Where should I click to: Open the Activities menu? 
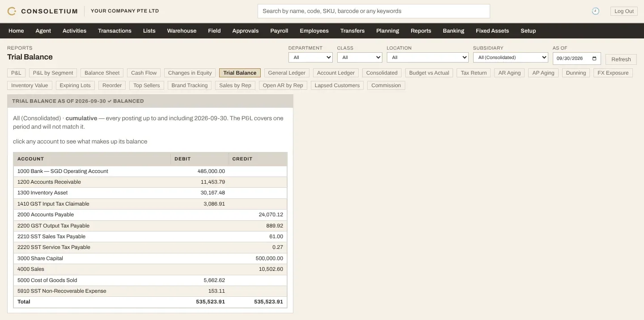74,31
